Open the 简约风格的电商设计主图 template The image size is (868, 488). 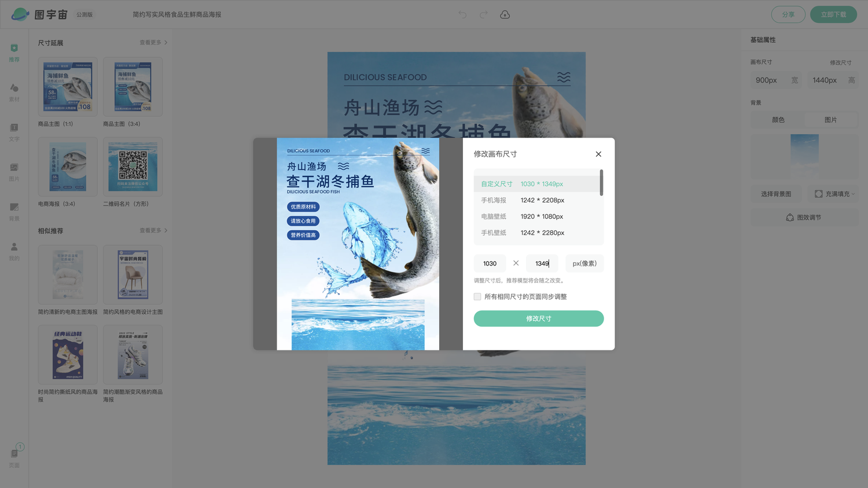(133, 275)
